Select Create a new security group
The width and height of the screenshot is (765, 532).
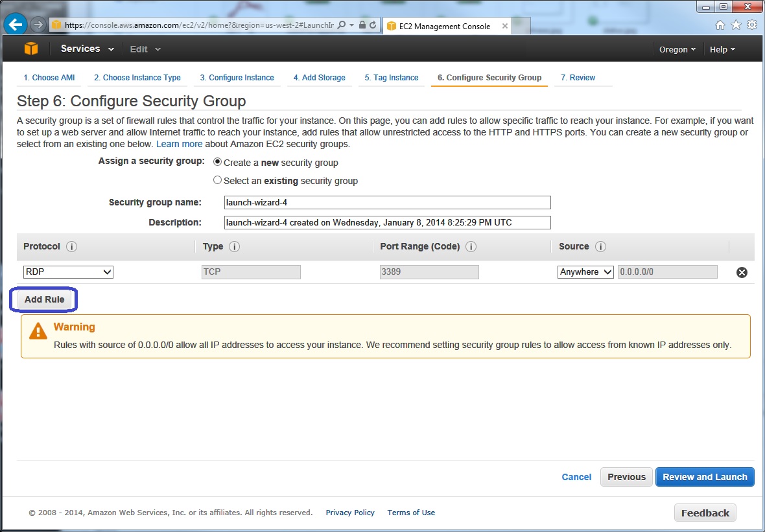point(218,162)
